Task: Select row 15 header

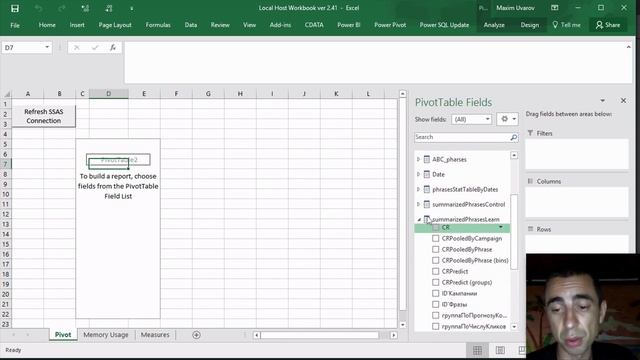Action: pos(6,244)
